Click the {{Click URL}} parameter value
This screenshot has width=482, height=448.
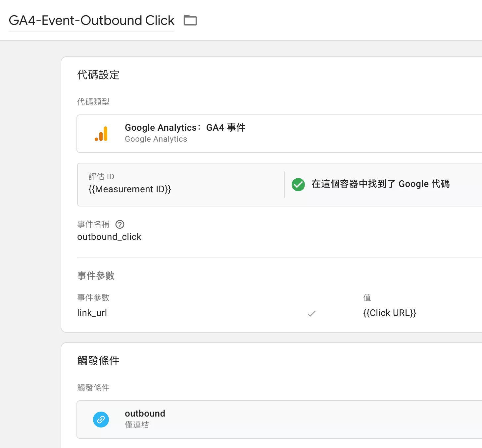click(390, 313)
